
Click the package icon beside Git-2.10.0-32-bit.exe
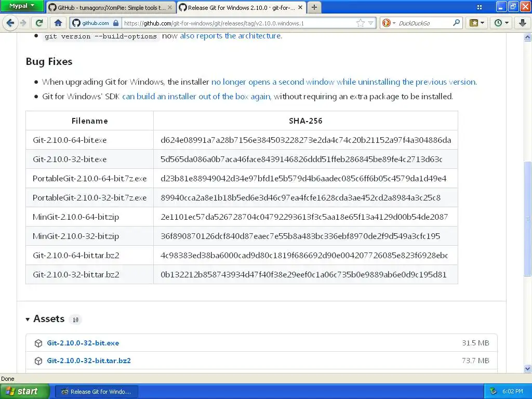tap(38, 343)
